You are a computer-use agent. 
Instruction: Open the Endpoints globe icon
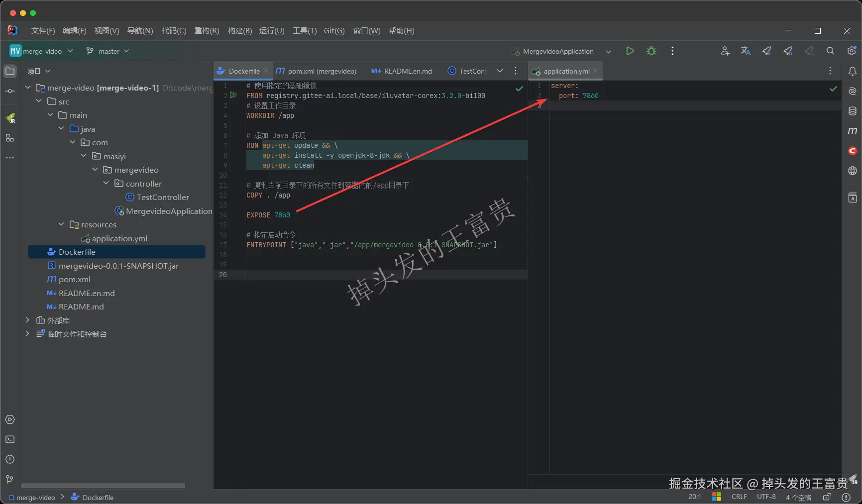853,171
